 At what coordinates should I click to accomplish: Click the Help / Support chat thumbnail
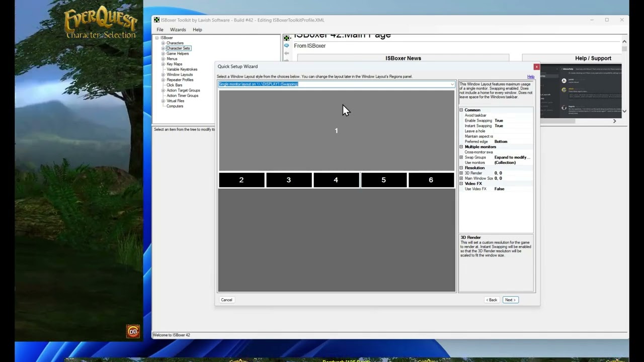(581, 91)
